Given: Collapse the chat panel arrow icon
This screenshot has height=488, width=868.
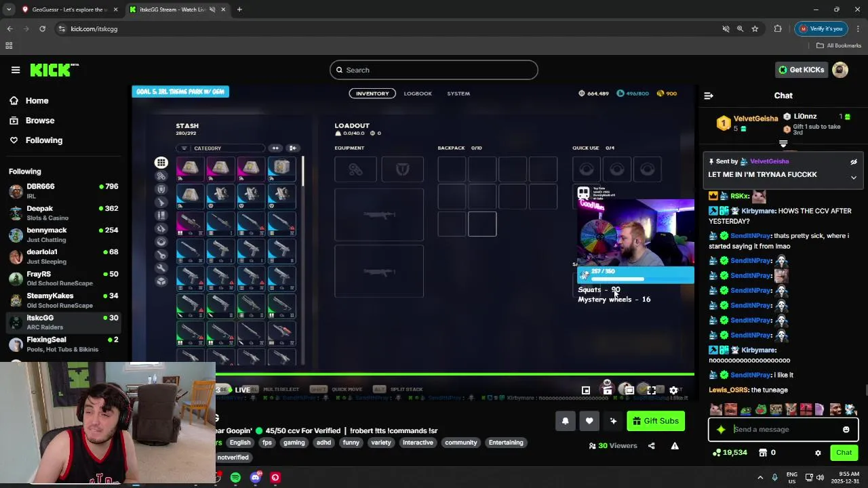Looking at the screenshot, I should point(709,96).
